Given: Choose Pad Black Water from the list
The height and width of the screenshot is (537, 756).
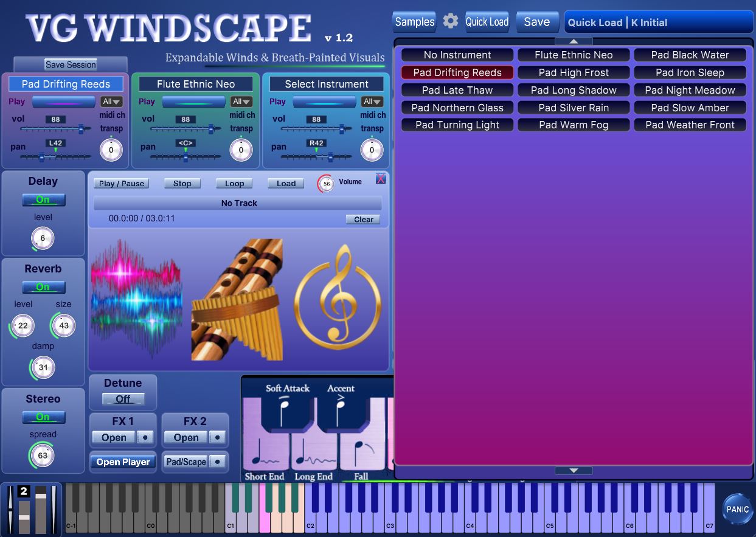Looking at the screenshot, I should [x=690, y=55].
